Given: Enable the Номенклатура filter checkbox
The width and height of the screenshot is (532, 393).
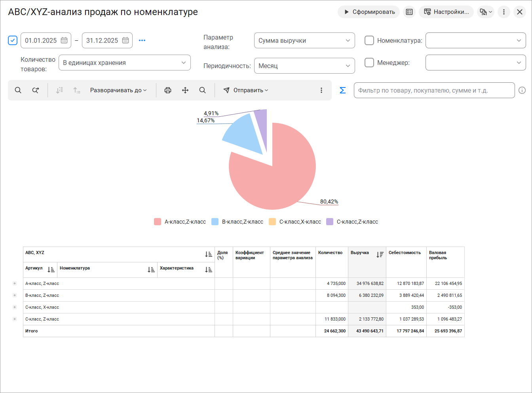Looking at the screenshot, I should click(369, 40).
